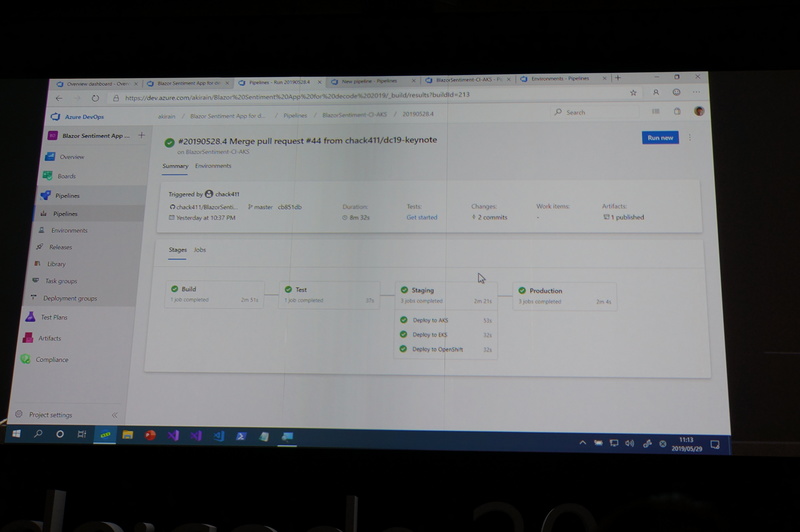Open the Test stage card
Screen dimensions: 800x532
[x=330, y=295]
